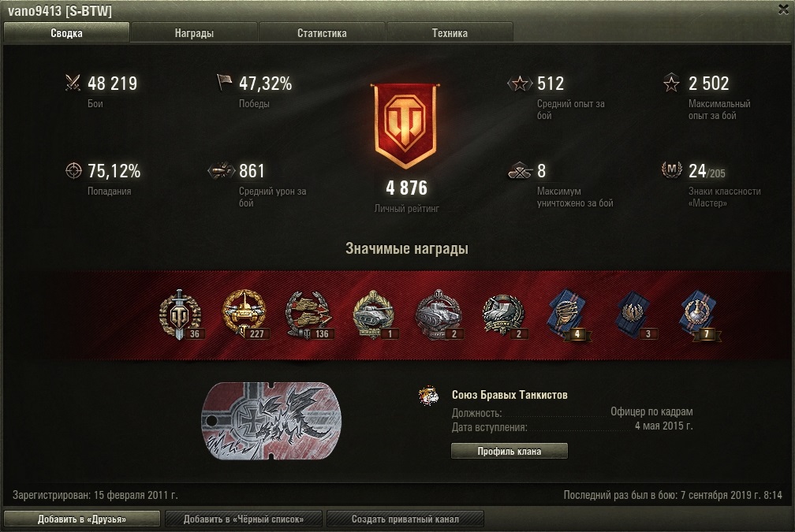Image resolution: width=795 pixels, height=532 pixels.
Task: Add player via Добавить в «Друзья»
Action: pos(82,519)
